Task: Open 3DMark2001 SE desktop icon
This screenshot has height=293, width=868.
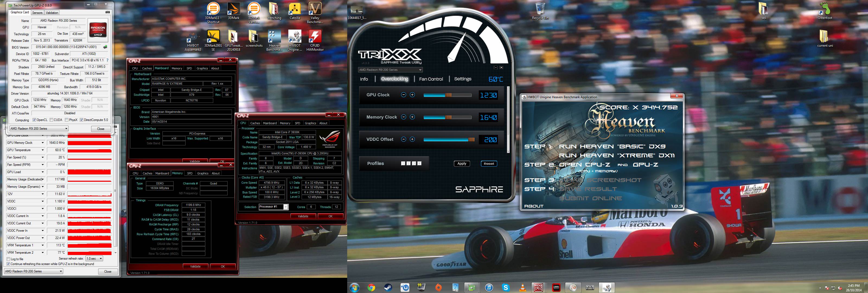Action: click(x=213, y=41)
